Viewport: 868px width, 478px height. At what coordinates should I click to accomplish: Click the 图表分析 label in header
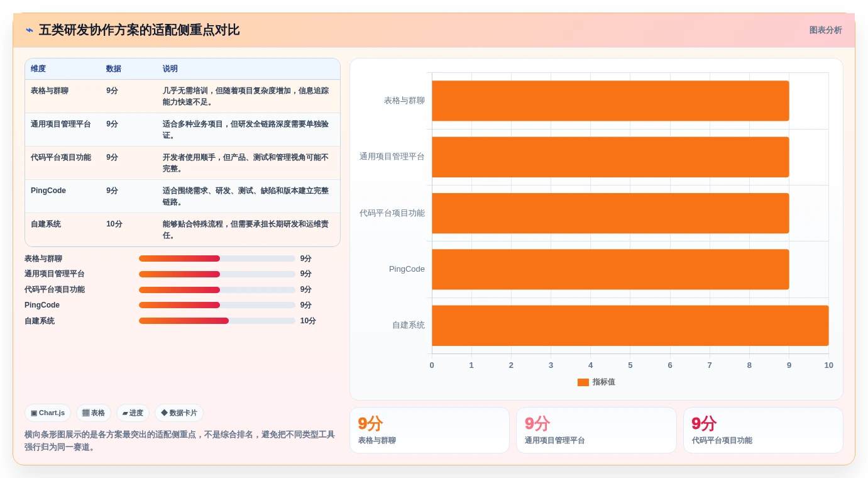(x=825, y=30)
